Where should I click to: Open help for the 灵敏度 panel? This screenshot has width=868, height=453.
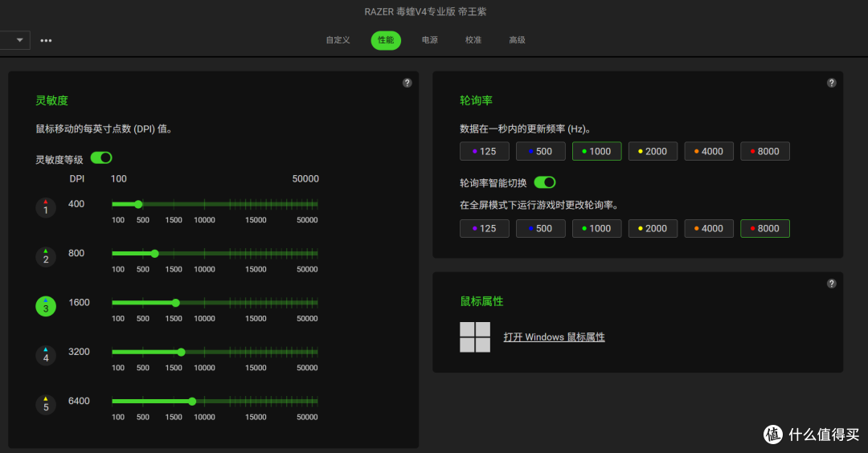coord(407,83)
